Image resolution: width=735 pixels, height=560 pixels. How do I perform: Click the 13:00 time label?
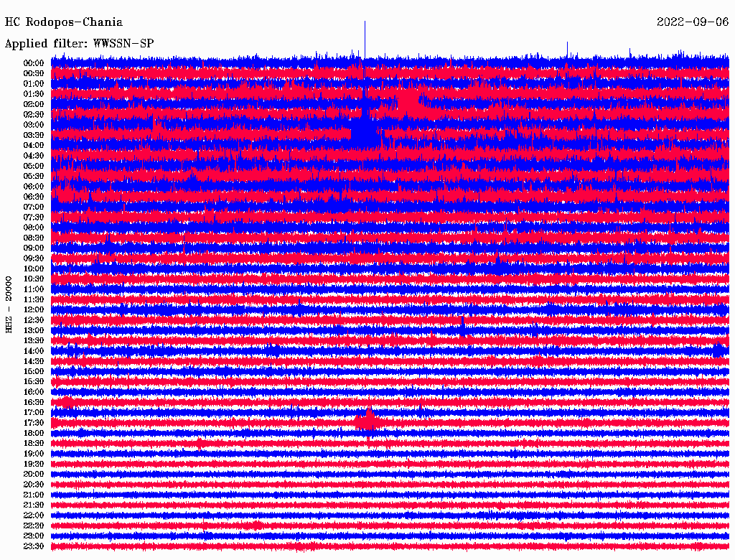[x=33, y=331]
